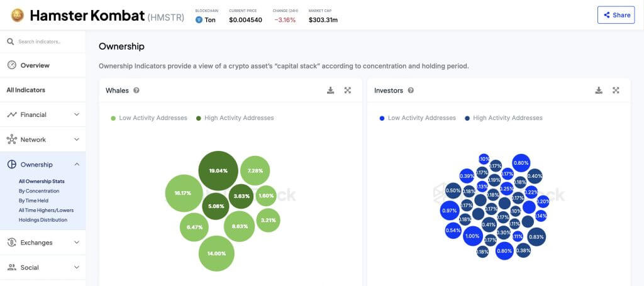Click the 7.28% whale bubble
This screenshot has height=286, width=644.
coord(255,171)
